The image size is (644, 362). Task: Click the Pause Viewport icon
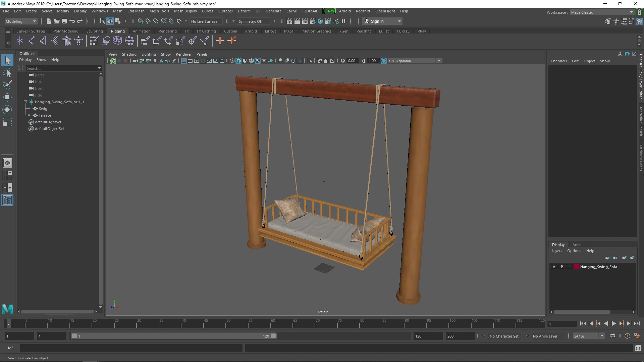click(343, 21)
